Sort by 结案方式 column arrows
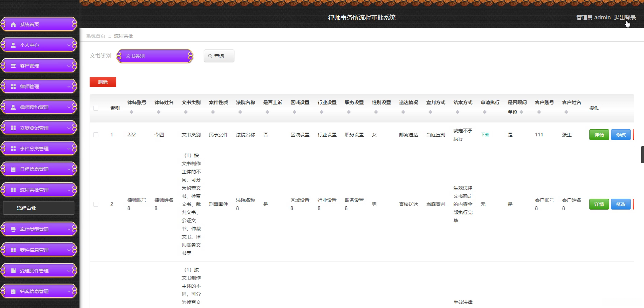This screenshot has height=308, width=644. (x=457, y=112)
